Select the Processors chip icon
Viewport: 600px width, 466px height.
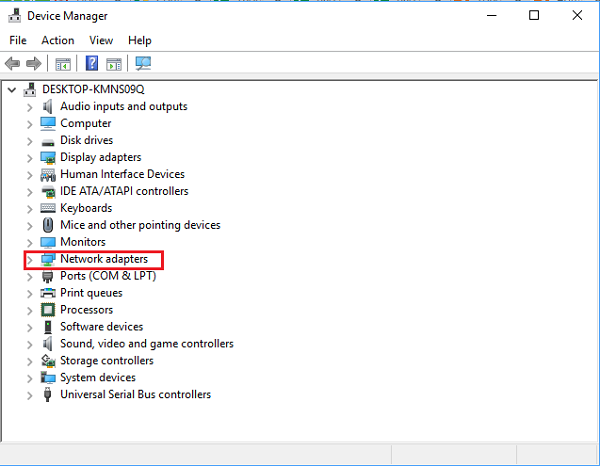[48, 310]
